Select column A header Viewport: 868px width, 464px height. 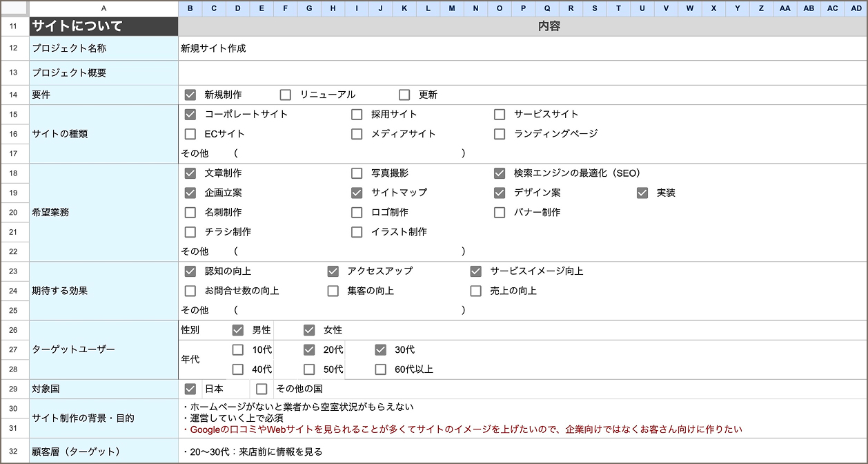click(x=103, y=8)
